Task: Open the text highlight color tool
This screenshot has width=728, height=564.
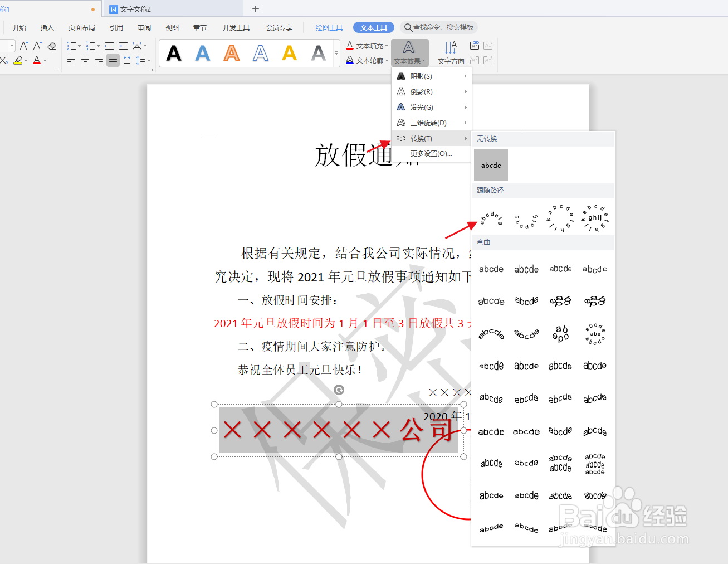Action: point(18,60)
